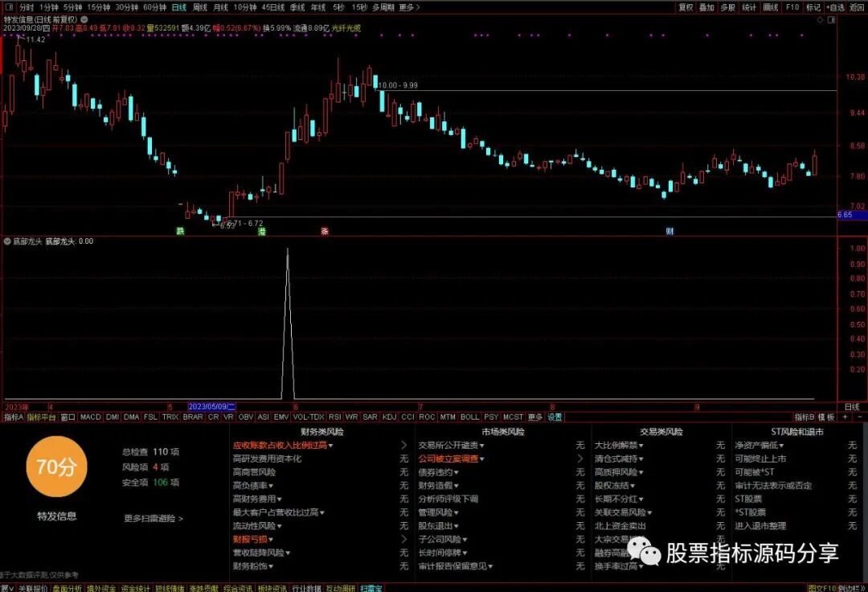Open the 综合资讯 bottom tab
868x592 pixels.
tap(238, 588)
